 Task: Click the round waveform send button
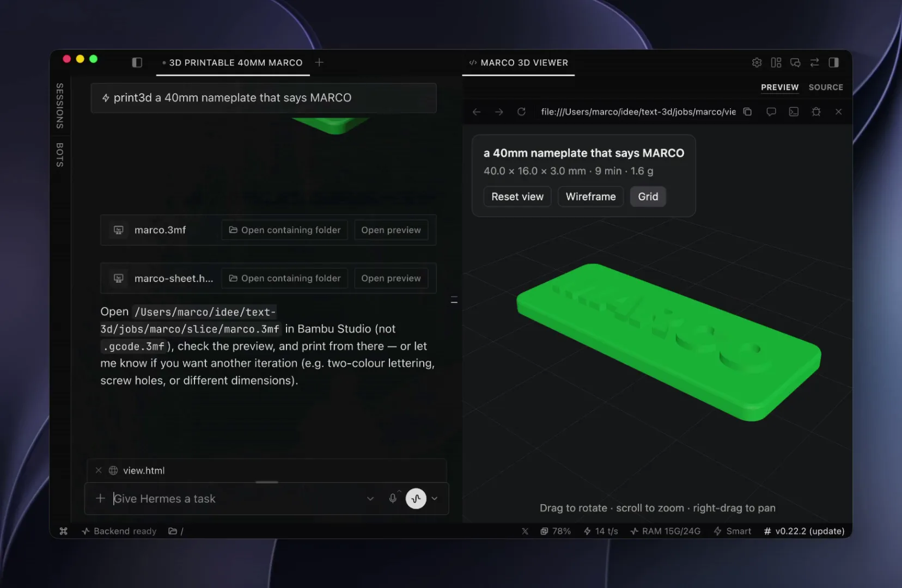[x=416, y=498]
